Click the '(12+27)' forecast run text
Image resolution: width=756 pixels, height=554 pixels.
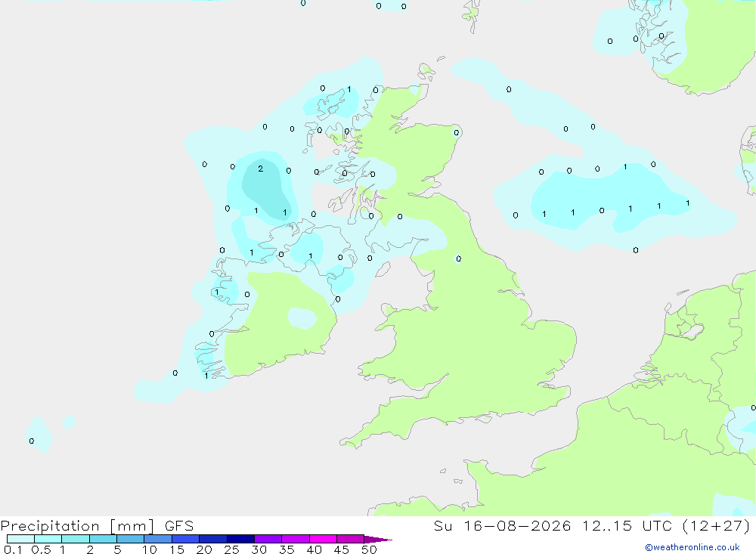717,526
